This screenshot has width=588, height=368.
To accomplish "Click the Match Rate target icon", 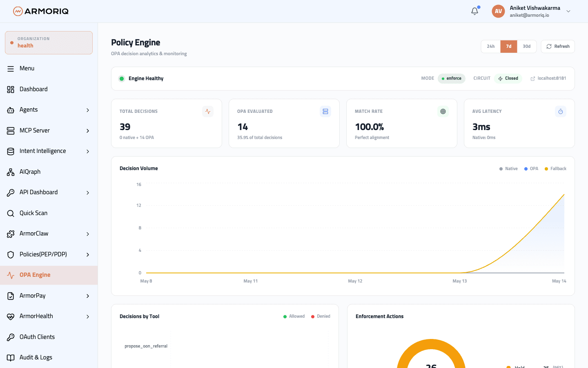I will pyautogui.click(x=443, y=111).
